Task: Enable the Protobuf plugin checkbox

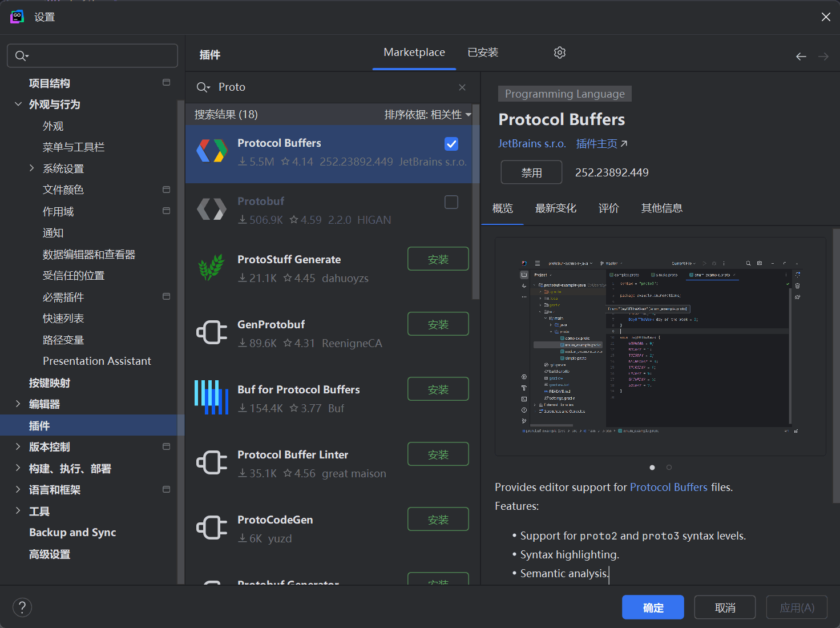Action: (x=451, y=202)
